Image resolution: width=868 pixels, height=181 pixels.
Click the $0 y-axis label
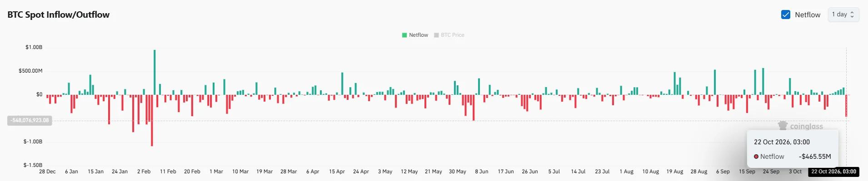[39, 94]
